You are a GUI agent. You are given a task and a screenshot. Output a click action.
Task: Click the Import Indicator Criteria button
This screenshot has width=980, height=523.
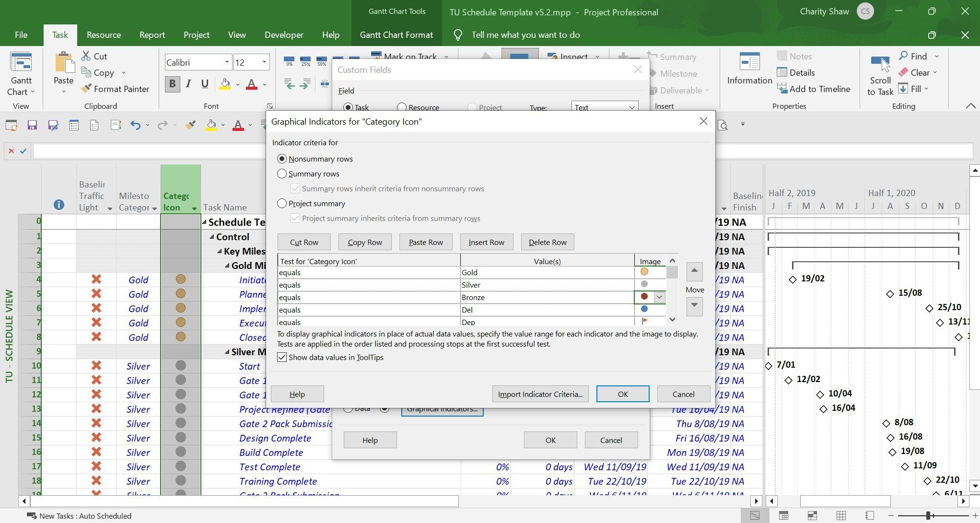(x=540, y=394)
